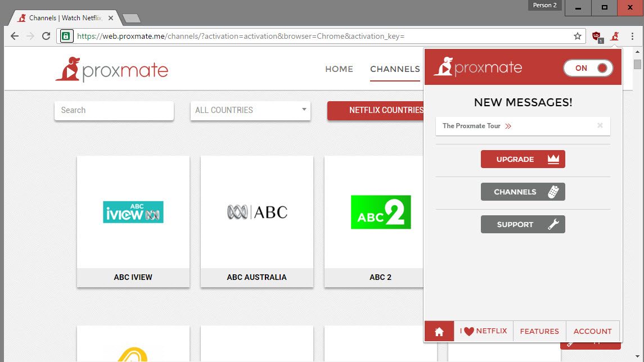Viewport: 644px width, 362px height.
Task: Close the Channels browser tab
Action: (x=110, y=18)
